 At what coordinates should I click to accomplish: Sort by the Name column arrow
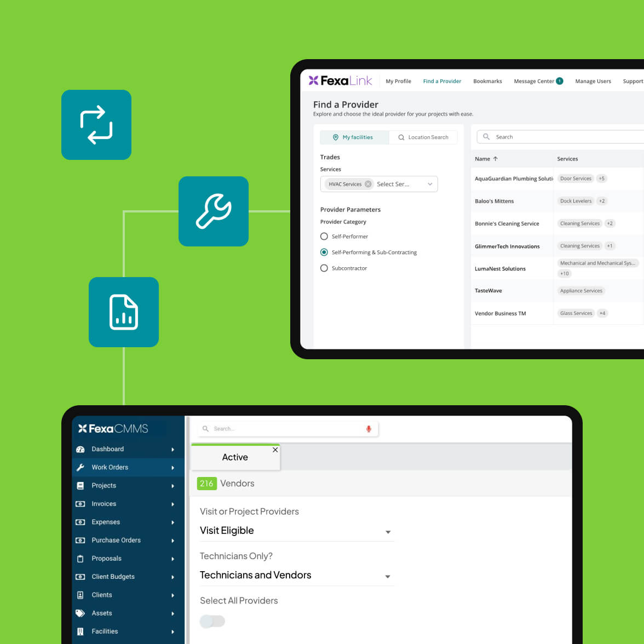point(495,159)
